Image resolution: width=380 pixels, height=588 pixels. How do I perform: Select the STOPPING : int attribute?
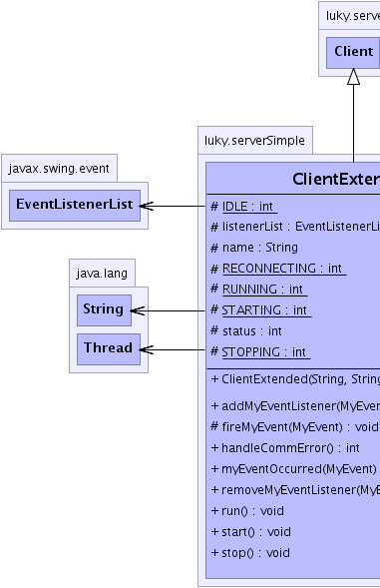coord(260,352)
